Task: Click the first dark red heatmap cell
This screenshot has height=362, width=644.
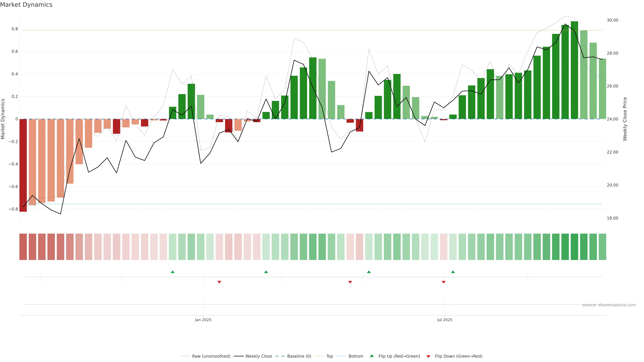Action: (x=23, y=247)
